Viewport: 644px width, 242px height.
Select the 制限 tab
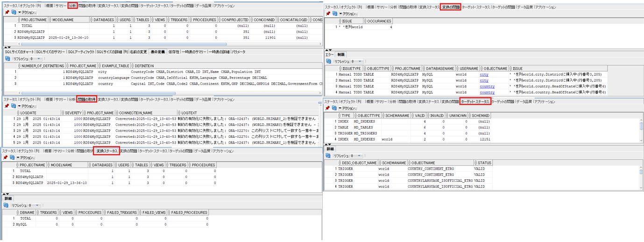click(x=341, y=55)
